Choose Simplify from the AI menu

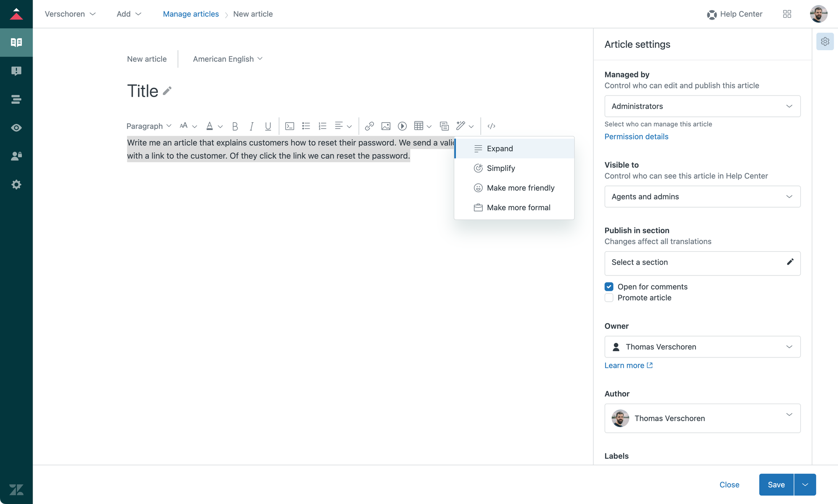pyautogui.click(x=501, y=168)
